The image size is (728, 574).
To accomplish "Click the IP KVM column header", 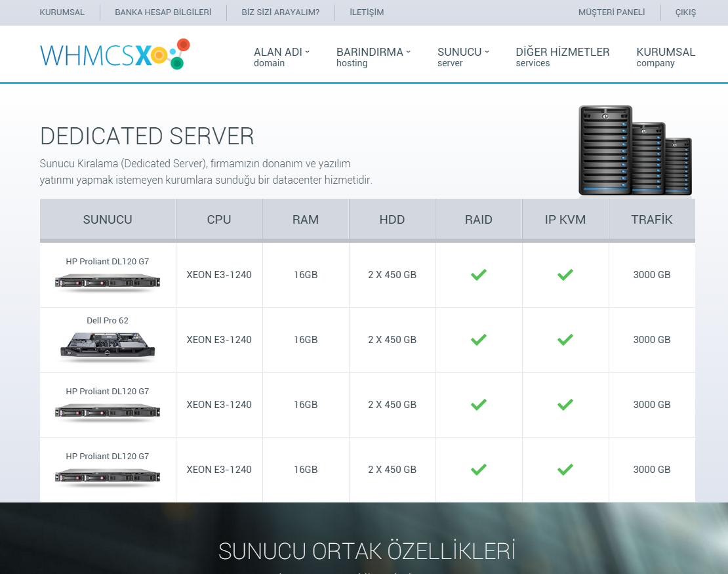I will coord(565,220).
